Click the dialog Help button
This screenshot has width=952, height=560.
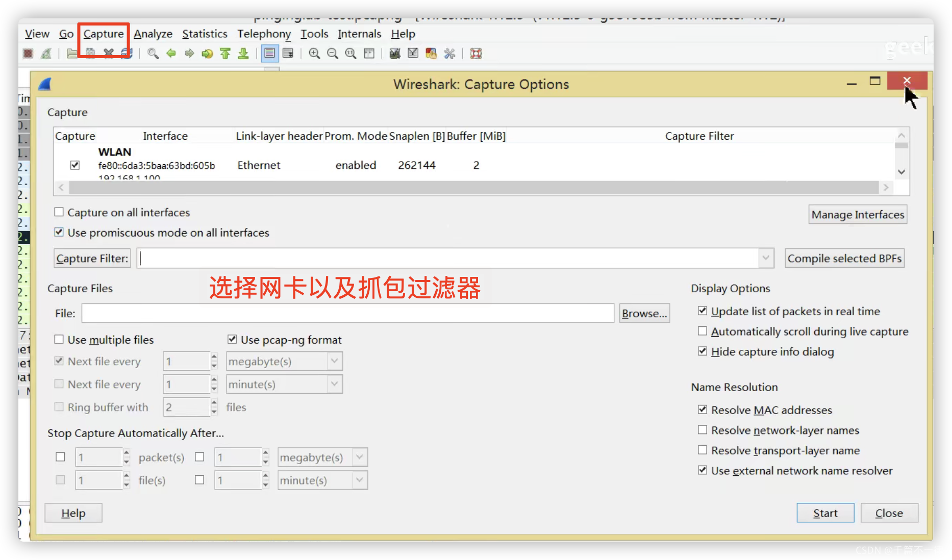73,513
